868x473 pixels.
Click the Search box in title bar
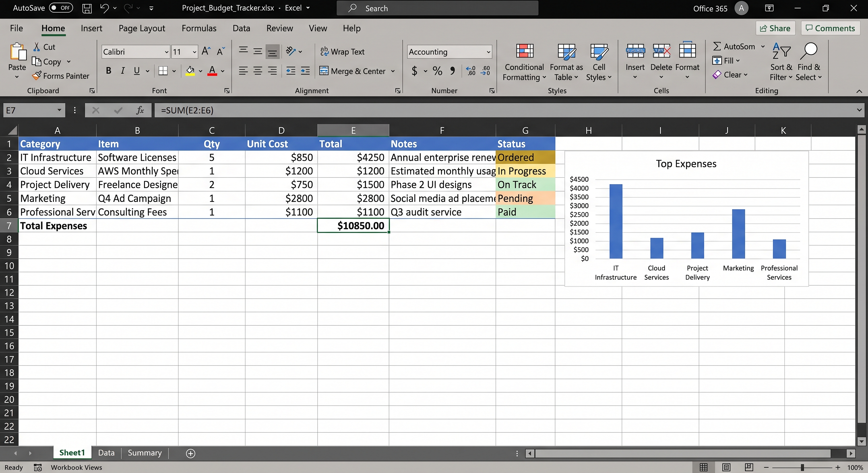tap(437, 8)
